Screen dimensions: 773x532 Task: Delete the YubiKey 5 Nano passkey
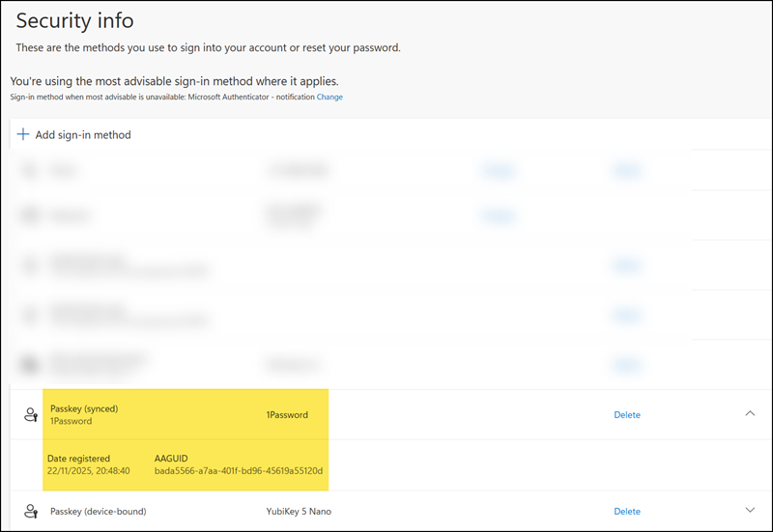point(626,511)
